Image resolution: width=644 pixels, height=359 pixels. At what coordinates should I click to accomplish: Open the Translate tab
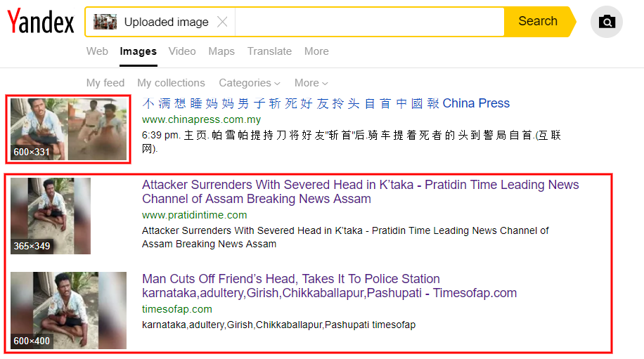click(x=269, y=51)
